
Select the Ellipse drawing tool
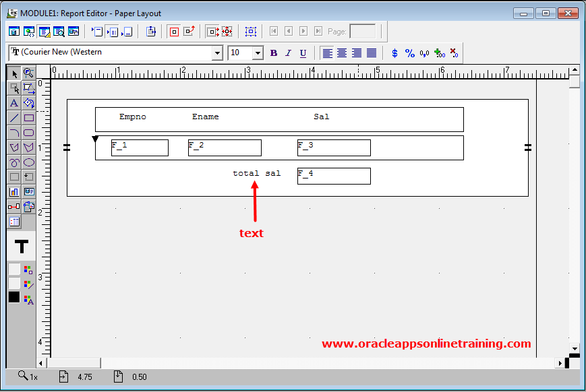click(x=28, y=162)
